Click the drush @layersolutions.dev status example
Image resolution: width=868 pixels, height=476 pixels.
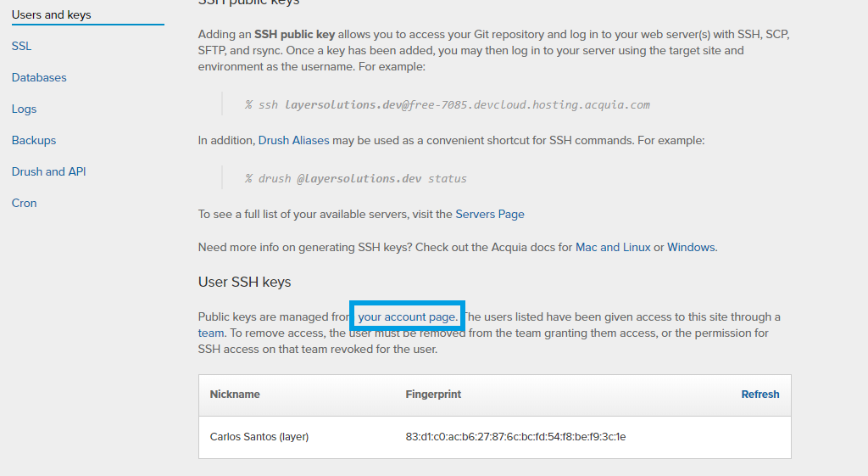pos(356,178)
